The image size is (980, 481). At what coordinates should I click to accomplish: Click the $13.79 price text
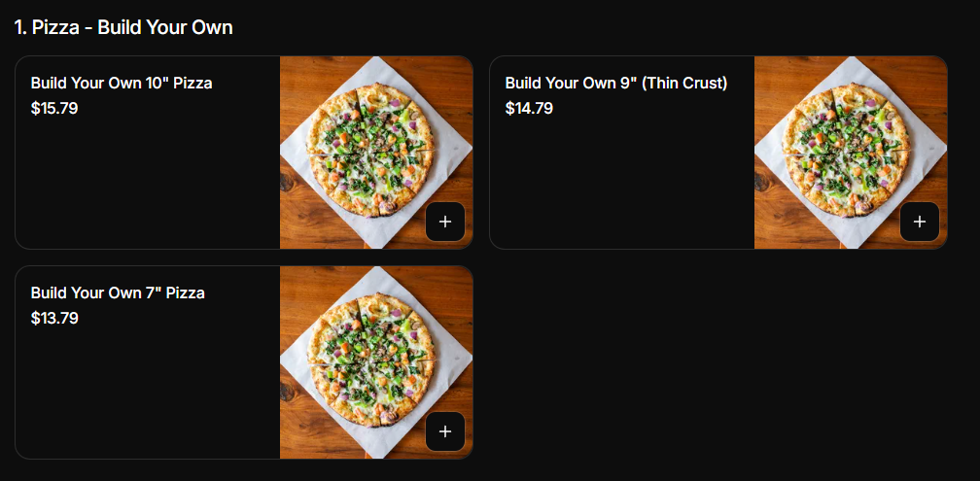54,319
